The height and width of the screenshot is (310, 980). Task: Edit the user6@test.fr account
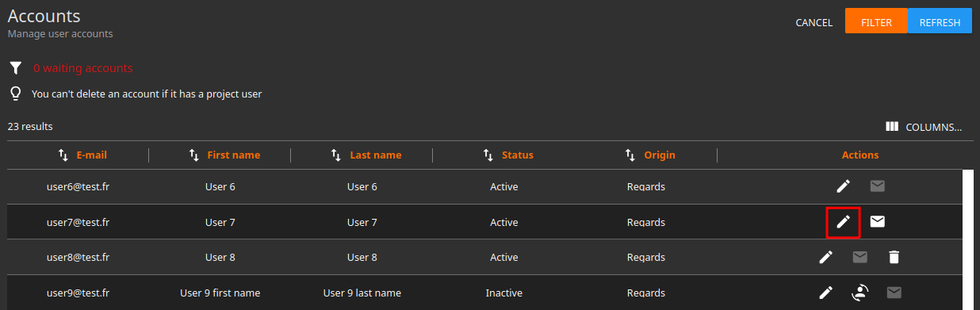point(844,186)
